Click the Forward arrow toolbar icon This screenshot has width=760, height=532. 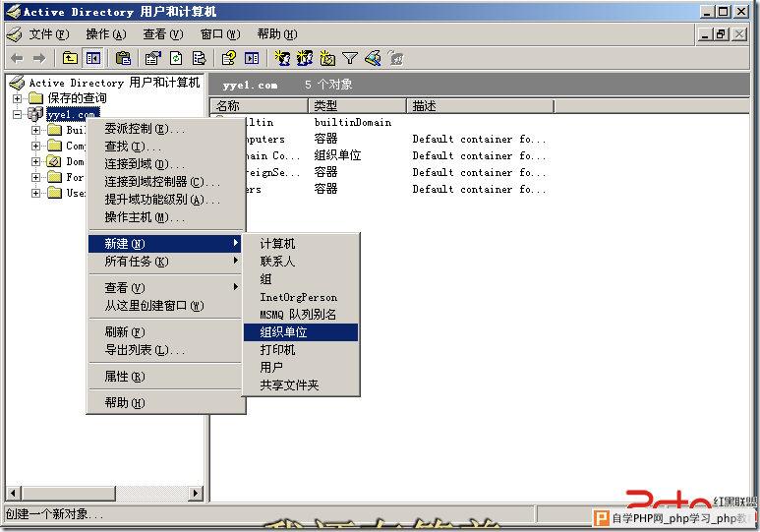click(x=38, y=59)
